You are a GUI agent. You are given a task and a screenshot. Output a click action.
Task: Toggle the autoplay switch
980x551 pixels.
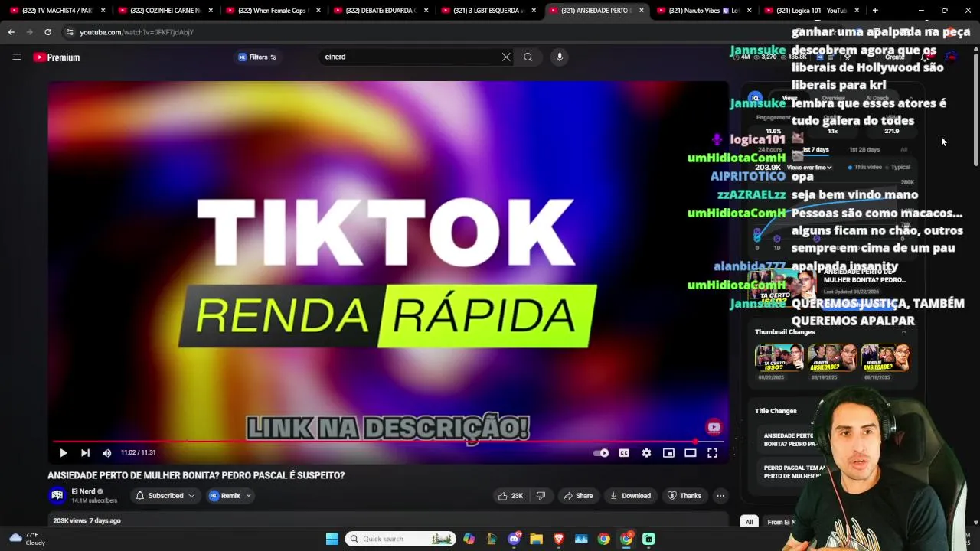tap(601, 453)
